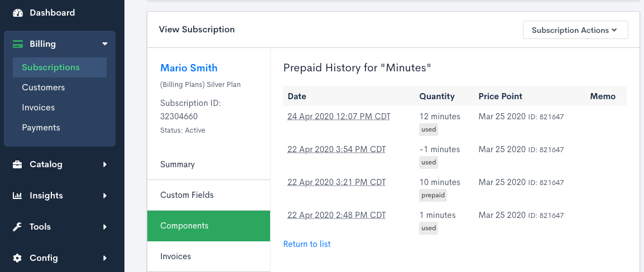
Task: Click the 10 minutes quantity
Action: (x=440, y=182)
